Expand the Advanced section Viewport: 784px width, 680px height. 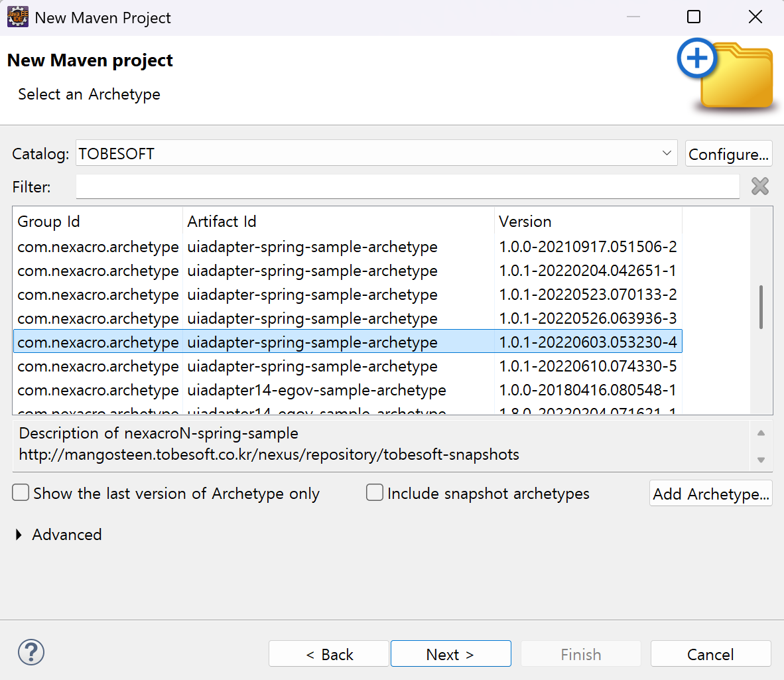point(19,535)
